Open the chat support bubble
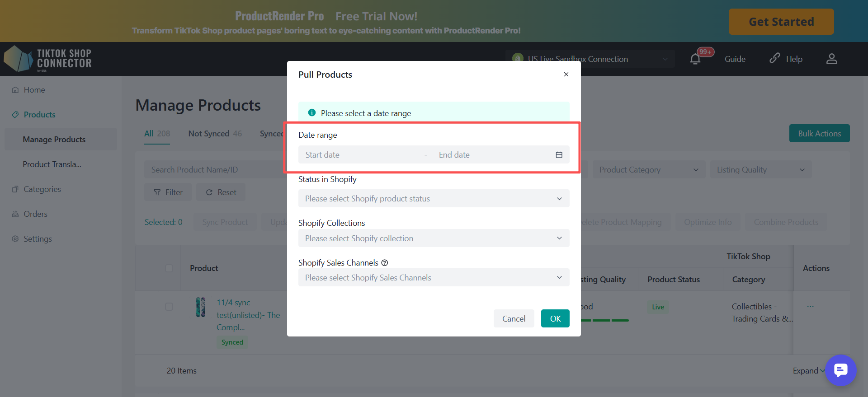Screen dimensions: 868x397 point(840,370)
